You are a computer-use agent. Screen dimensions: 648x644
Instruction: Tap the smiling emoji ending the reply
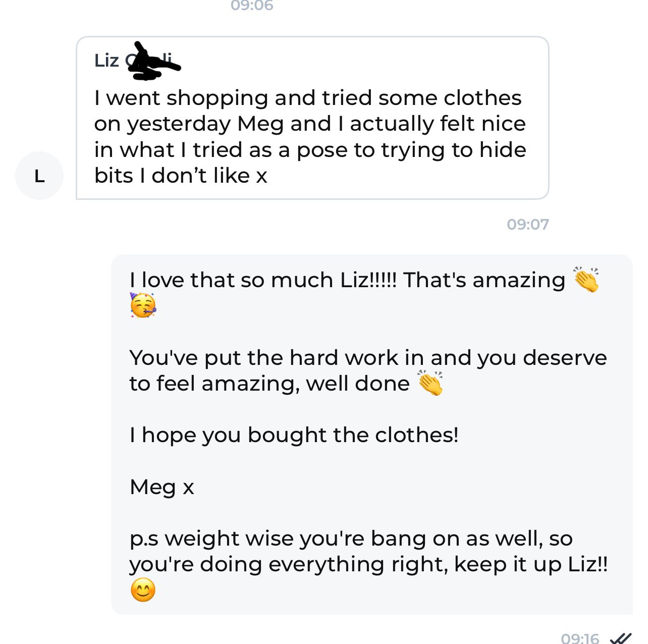pos(143,590)
